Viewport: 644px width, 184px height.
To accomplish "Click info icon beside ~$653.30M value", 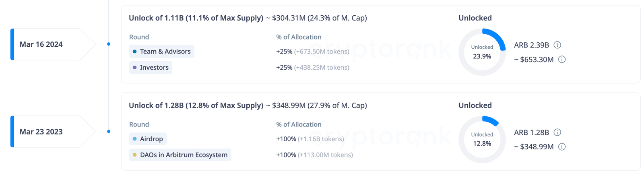I will click(x=562, y=60).
